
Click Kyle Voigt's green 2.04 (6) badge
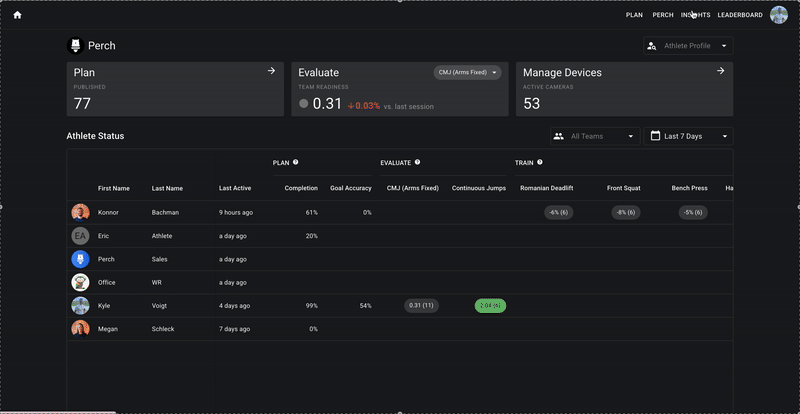click(490, 306)
